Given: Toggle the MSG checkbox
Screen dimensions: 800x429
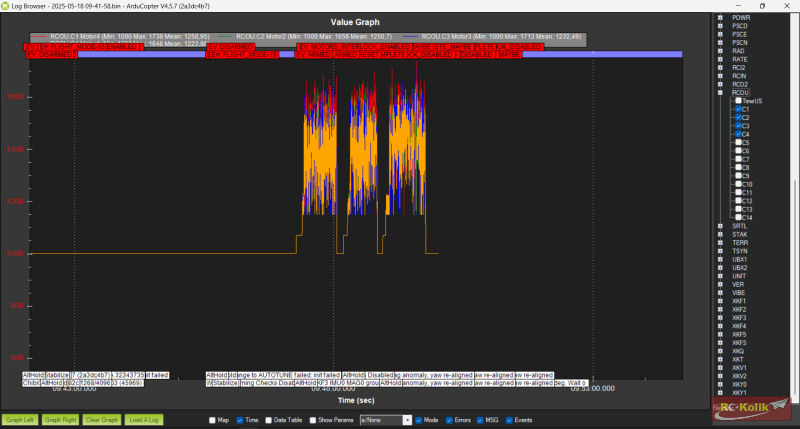Looking at the screenshot, I should click(x=480, y=420).
